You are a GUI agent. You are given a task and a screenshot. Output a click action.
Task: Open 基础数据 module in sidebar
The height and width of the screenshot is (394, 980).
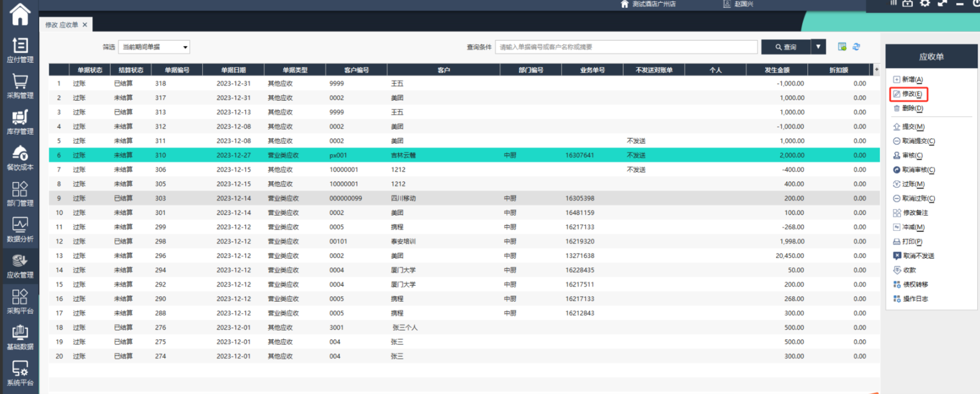pos(20,337)
